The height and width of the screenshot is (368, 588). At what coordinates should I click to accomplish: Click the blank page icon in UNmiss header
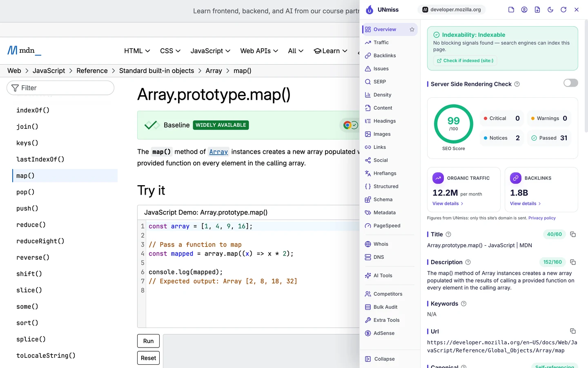click(511, 10)
